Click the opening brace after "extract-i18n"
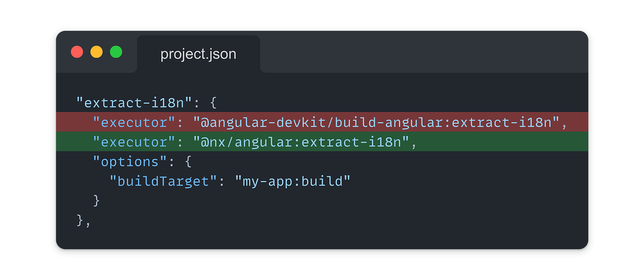The height and width of the screenshot is (280, 644). point(213,102)
